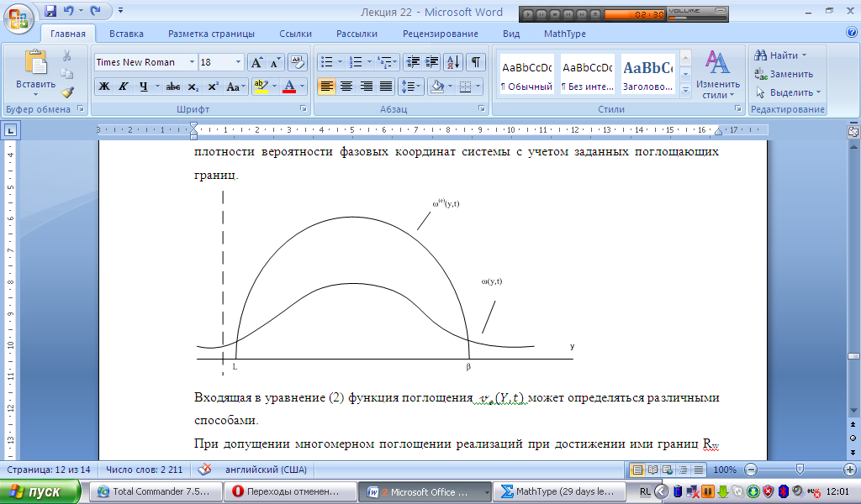The height and width of the screenshot is (504, 861).
Task: Open the Разметка страницы tab
Action: (x=211, y=34)
